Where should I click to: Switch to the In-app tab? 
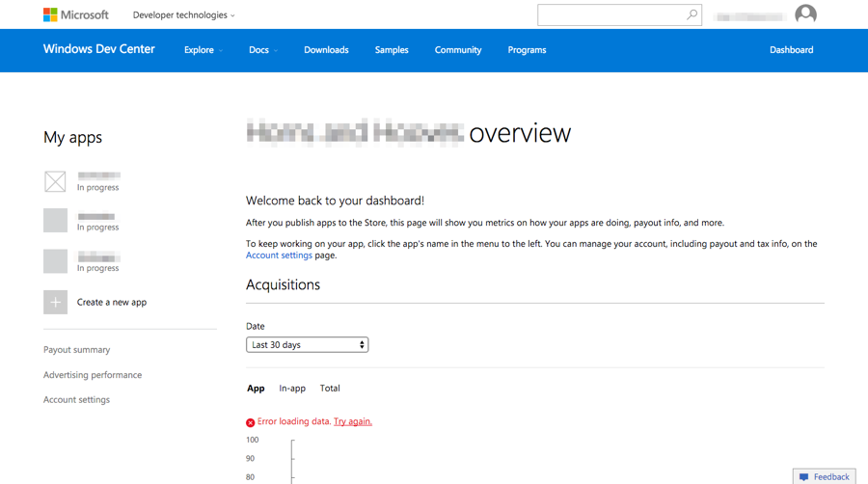(292, 389)
